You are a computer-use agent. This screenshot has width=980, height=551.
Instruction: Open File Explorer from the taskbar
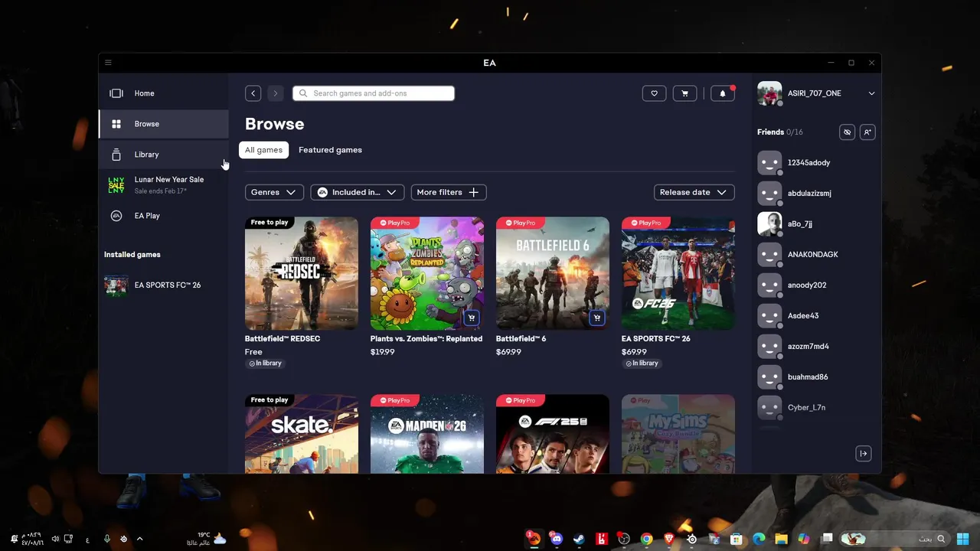(x=781, y=539)
